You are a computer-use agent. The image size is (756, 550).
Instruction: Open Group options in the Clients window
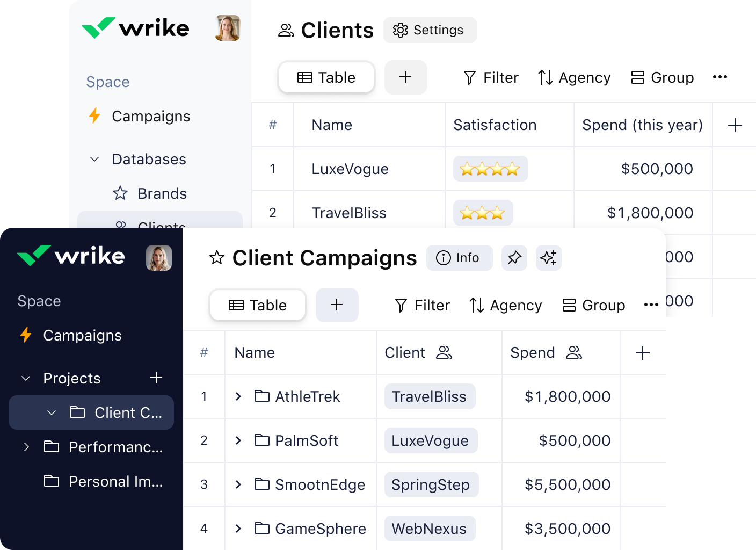(x=662, y=78)
